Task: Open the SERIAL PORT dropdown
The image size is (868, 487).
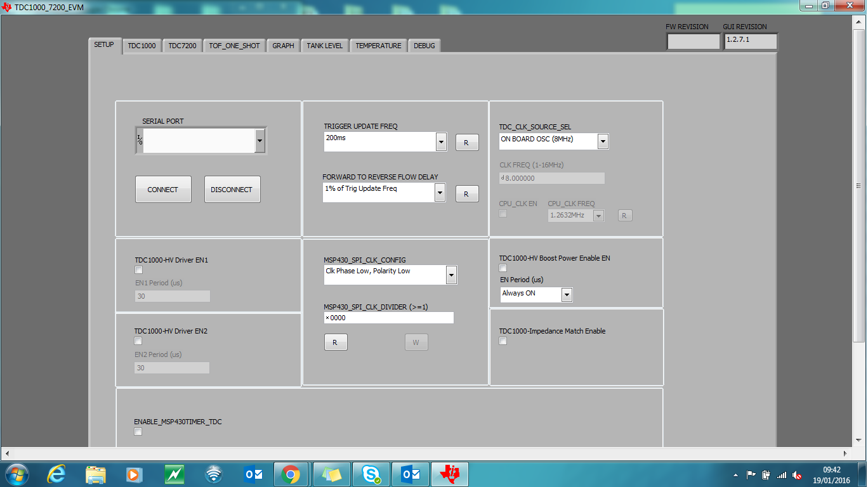Action: tap(260, 141)
